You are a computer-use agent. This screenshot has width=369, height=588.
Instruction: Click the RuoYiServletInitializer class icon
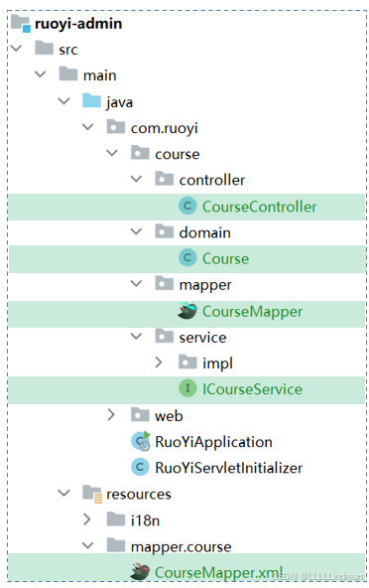140,467
